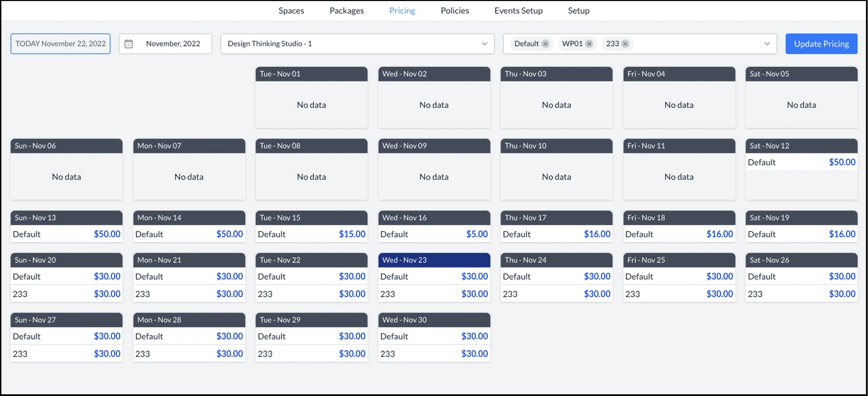The width and height of the screenshot is (868, 396).
Task: Open the Packages tab
Action: tap(347, 11)
